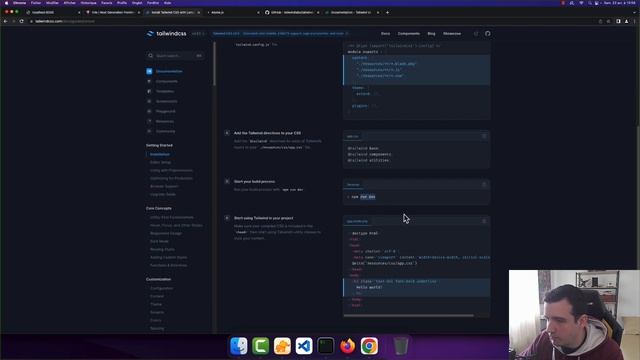Open Finder from the Dock

click(239, 346)
